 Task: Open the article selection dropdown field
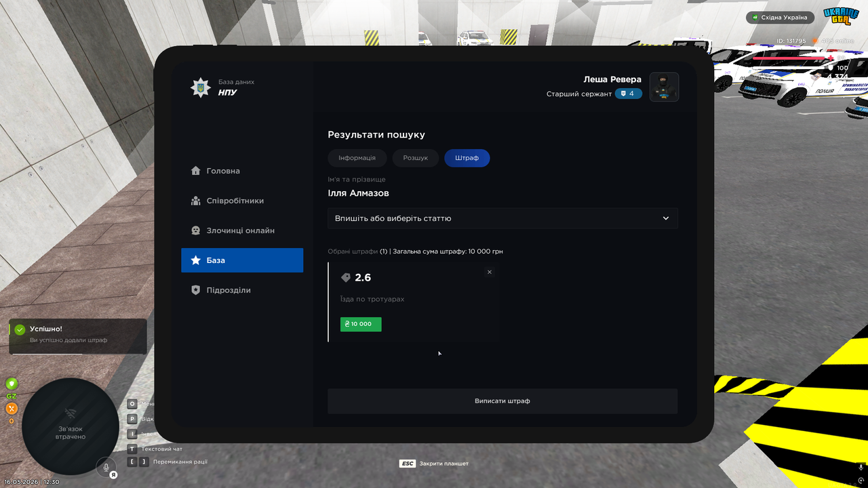pyautogui.click(x=502, y=218)
